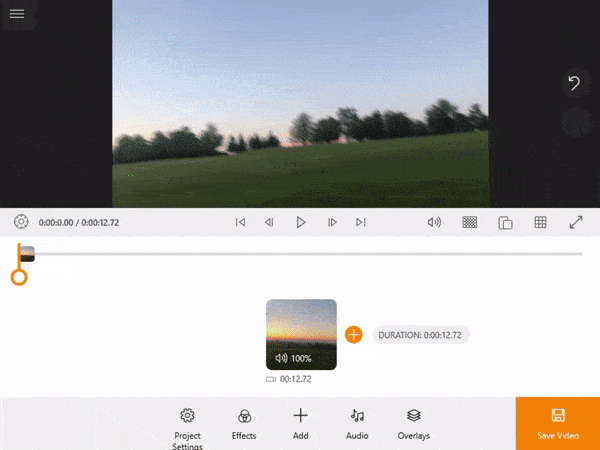This screenshot has width=600, height=450.
Task: Open Project Settings
Action: pos(188,429)
